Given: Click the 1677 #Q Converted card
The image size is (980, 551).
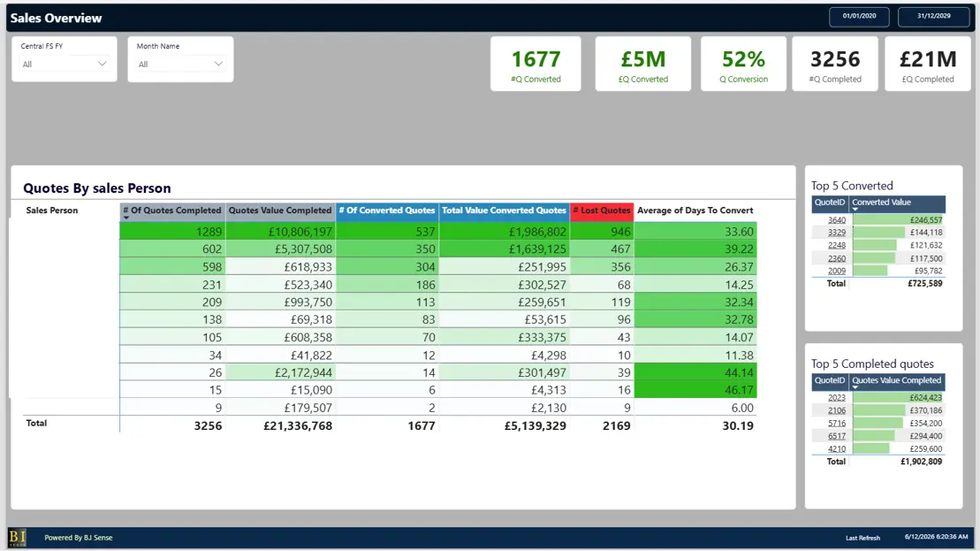Looking at the screenshot, I should (536, 64).
